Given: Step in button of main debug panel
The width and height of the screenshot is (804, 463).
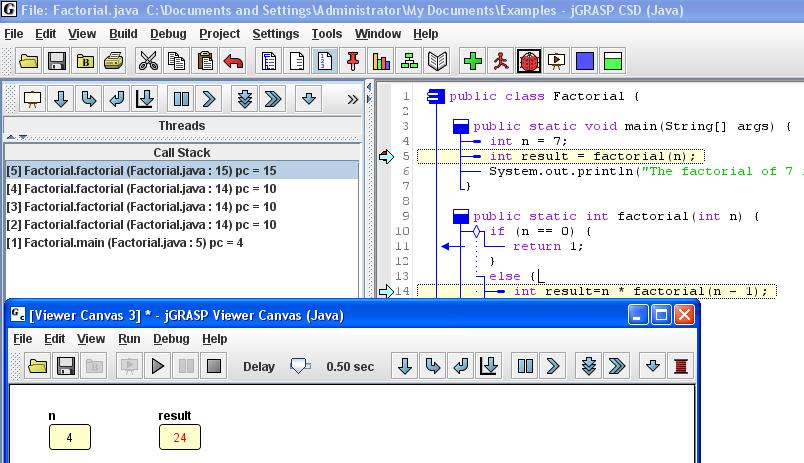Looking at the screenshot, I should pos(89,98).
